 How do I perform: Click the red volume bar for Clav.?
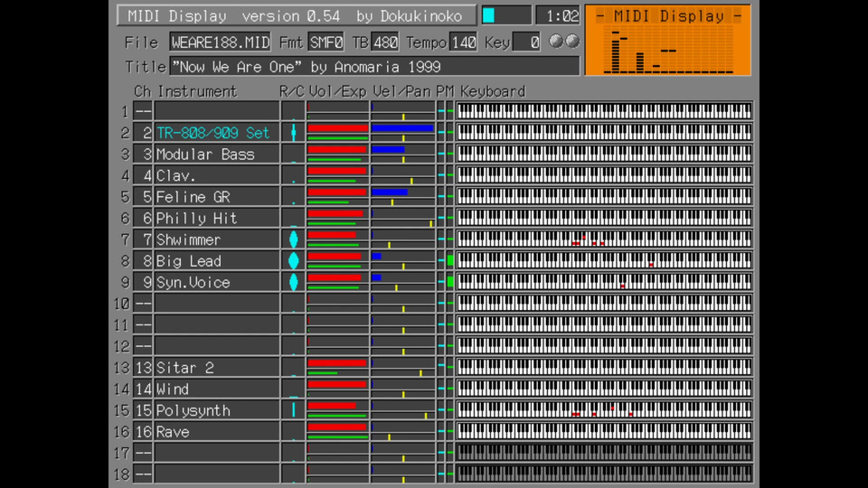[x=336, y=170]
